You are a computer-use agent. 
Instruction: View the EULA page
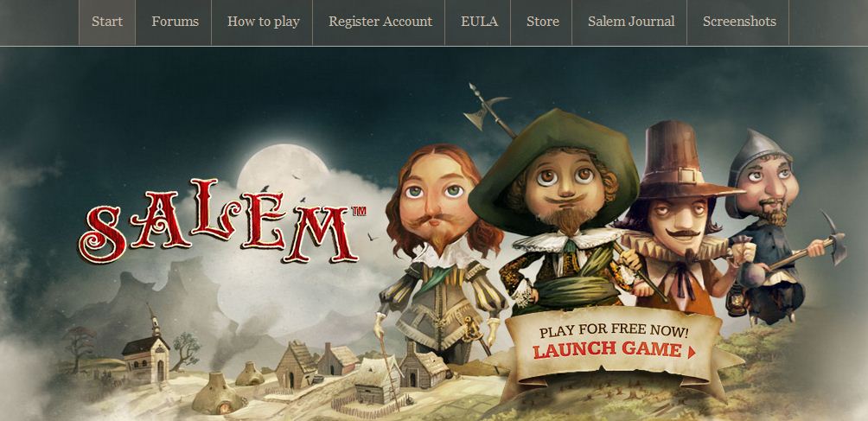tap(479, 22)
